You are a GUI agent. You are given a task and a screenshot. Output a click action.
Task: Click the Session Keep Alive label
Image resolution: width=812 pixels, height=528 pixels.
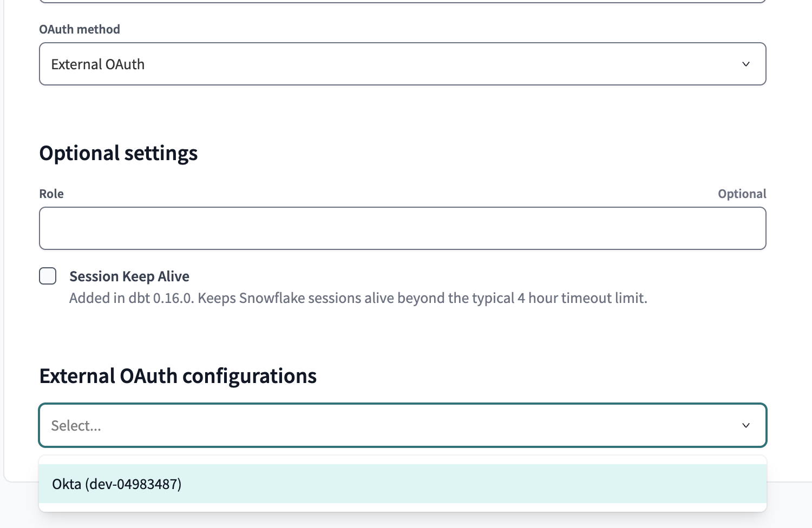pos(129,276)
